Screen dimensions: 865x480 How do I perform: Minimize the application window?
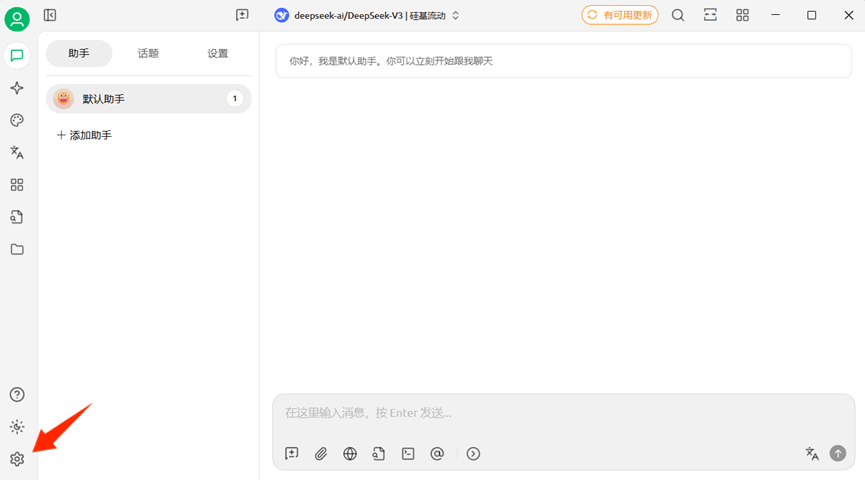[776, 15]
